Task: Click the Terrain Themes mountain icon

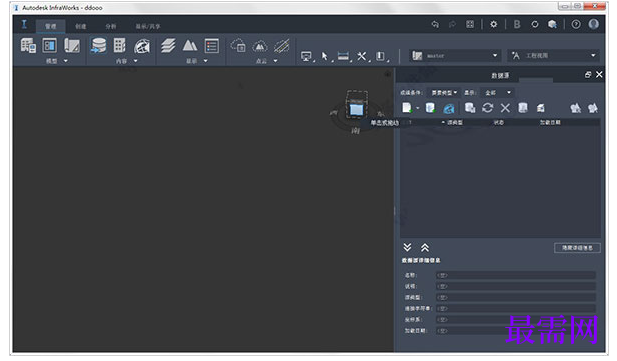Action: click(190, 46)
